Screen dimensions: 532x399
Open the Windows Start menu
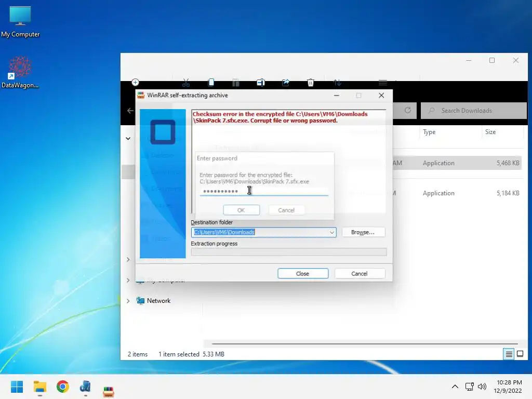pos(17,387)
